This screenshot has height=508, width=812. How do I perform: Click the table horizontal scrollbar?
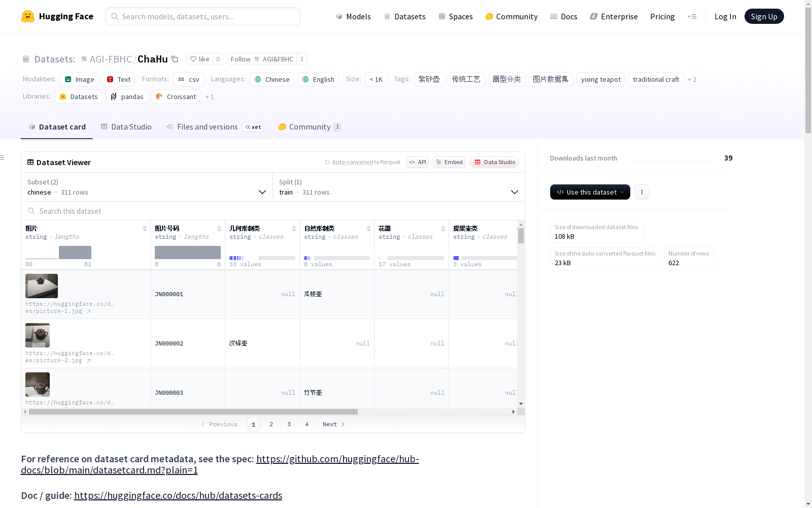[x=193, y=411]
